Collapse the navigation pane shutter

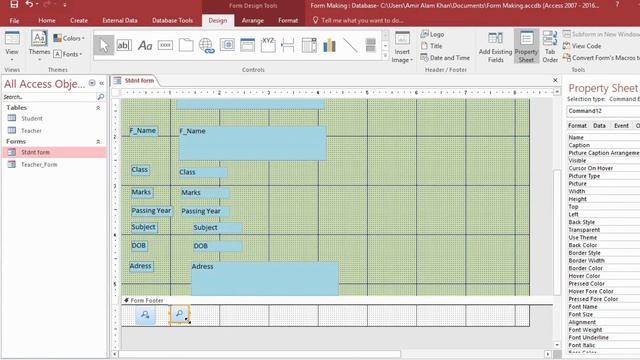pyautogui.click(x=102, y=83)
